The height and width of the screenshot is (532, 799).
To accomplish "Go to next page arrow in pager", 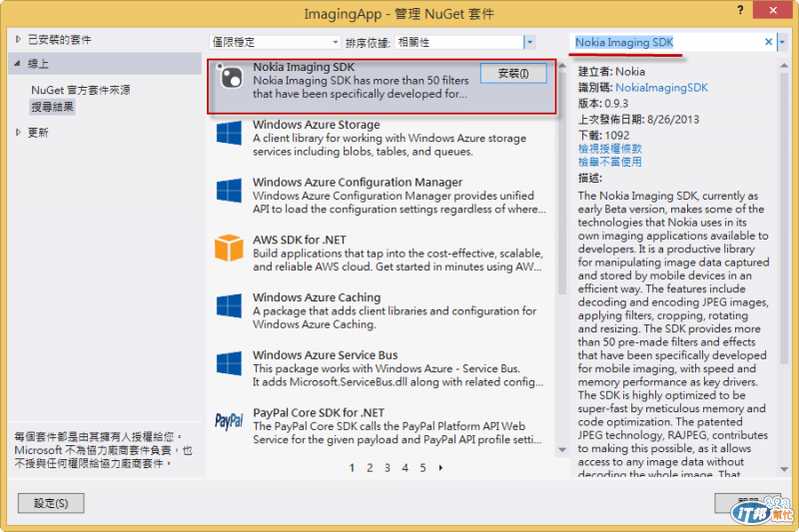I will 440,467.
